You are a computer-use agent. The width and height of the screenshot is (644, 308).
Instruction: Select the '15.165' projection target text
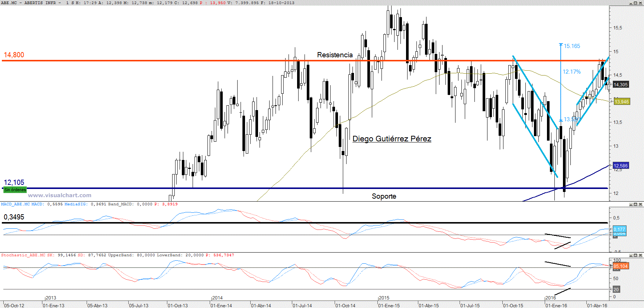572,46
